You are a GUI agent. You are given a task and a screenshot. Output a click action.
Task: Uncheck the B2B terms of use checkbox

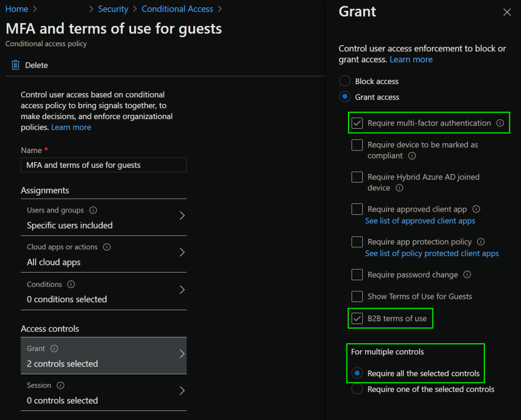(357, 318)
